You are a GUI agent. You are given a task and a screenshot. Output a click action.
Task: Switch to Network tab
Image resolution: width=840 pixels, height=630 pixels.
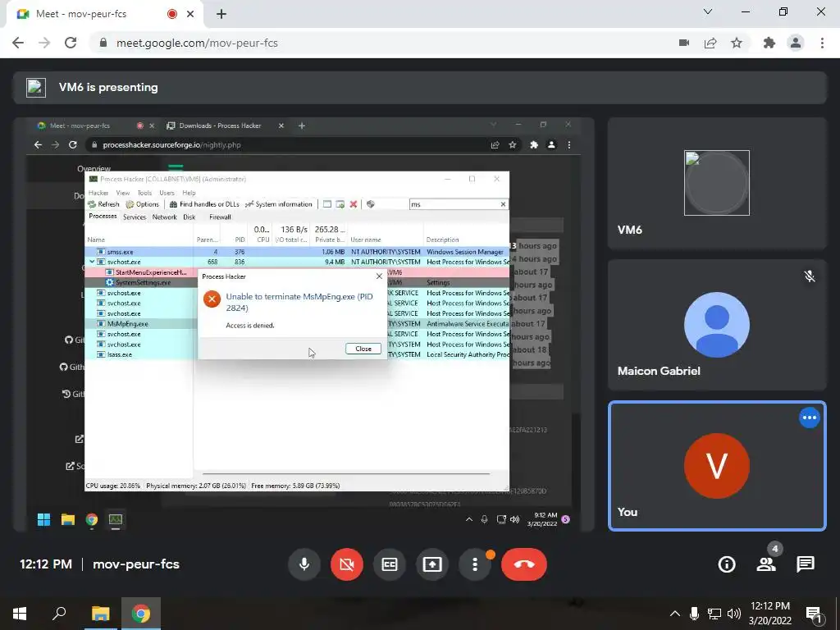[x=164, y=217]
